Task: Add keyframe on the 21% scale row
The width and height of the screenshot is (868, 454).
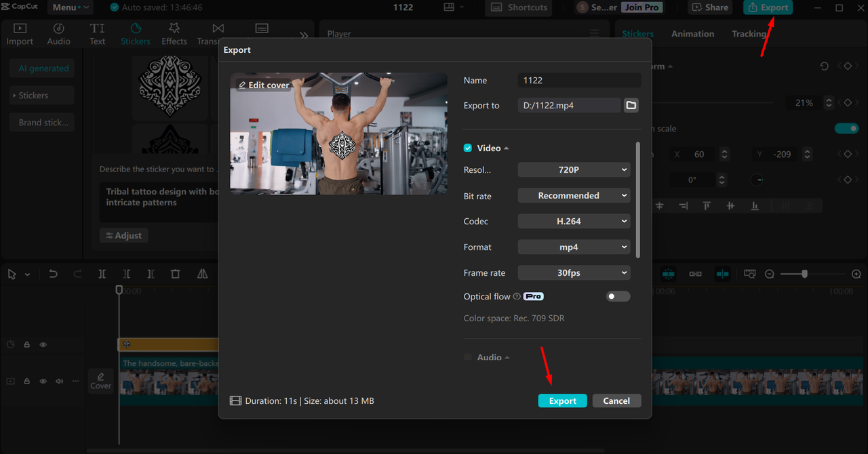Action: point(848,103)
